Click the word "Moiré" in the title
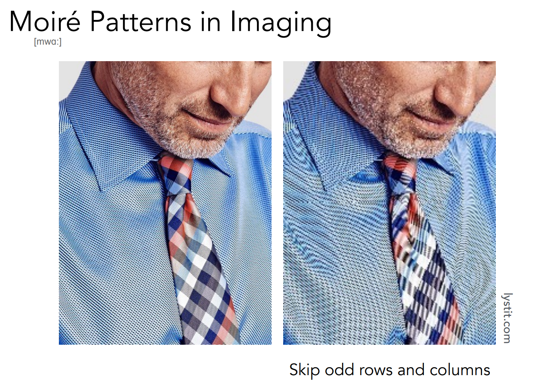The height and width of the screenshot is (392, 539). (45, 21)
